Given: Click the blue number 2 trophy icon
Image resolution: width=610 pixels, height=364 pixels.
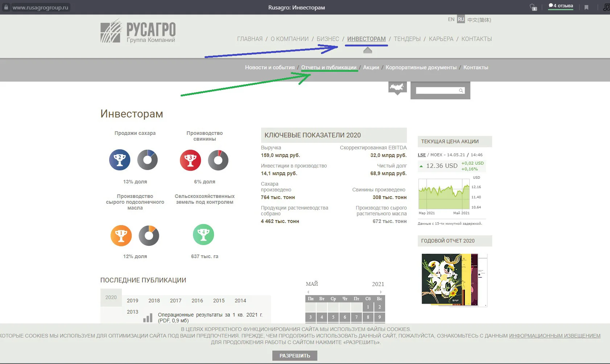Looking at the screenshot, I should tap(120, 160).
